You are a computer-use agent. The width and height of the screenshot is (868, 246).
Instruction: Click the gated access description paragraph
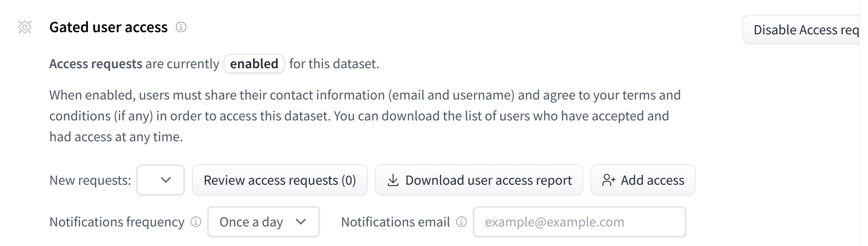365,116
